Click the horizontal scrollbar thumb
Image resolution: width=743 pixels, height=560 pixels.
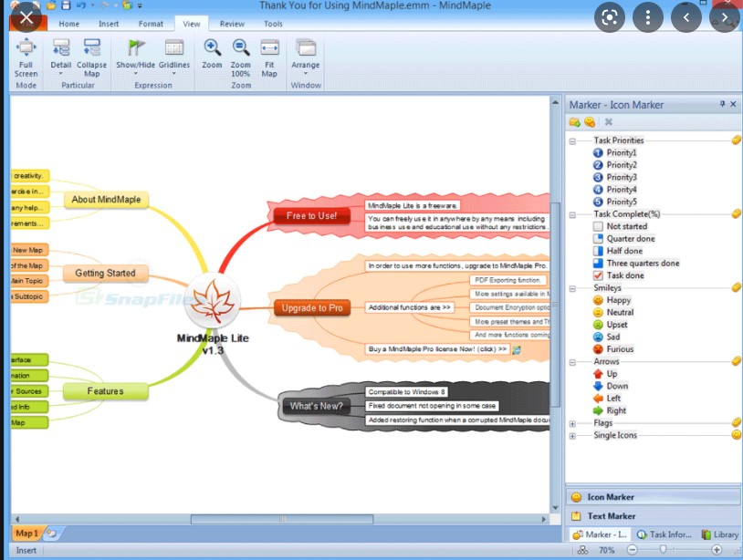[x=282, y=519]
